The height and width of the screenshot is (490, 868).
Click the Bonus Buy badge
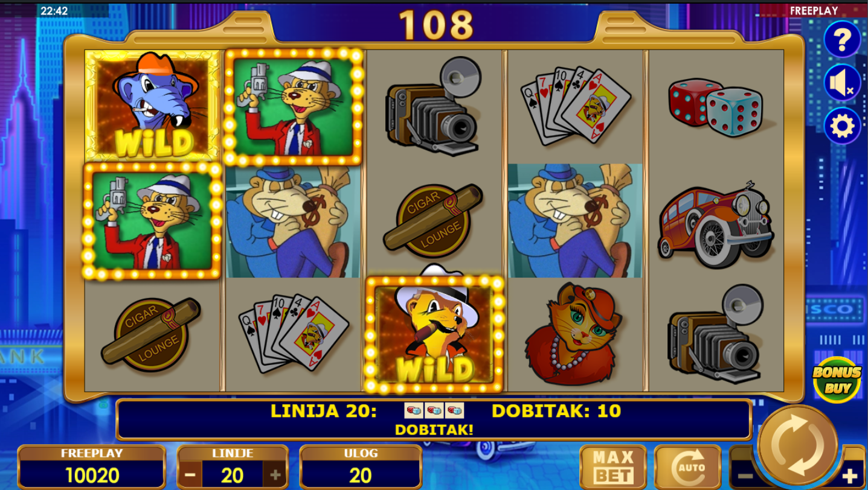tap(836, 380)
